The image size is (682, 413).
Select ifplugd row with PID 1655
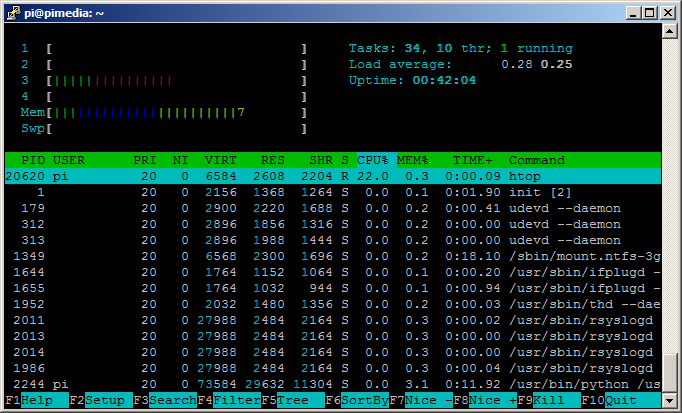coord(333,288)
